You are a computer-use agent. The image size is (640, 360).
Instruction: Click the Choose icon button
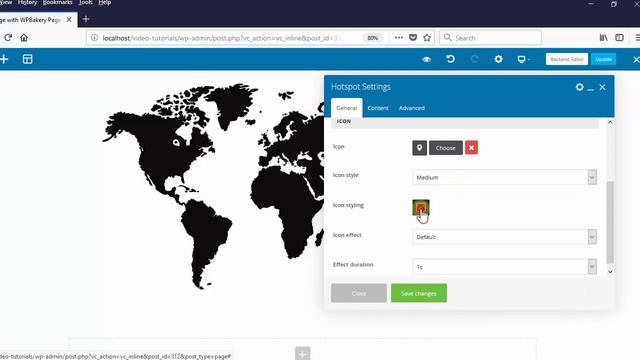tap(446, 148)
